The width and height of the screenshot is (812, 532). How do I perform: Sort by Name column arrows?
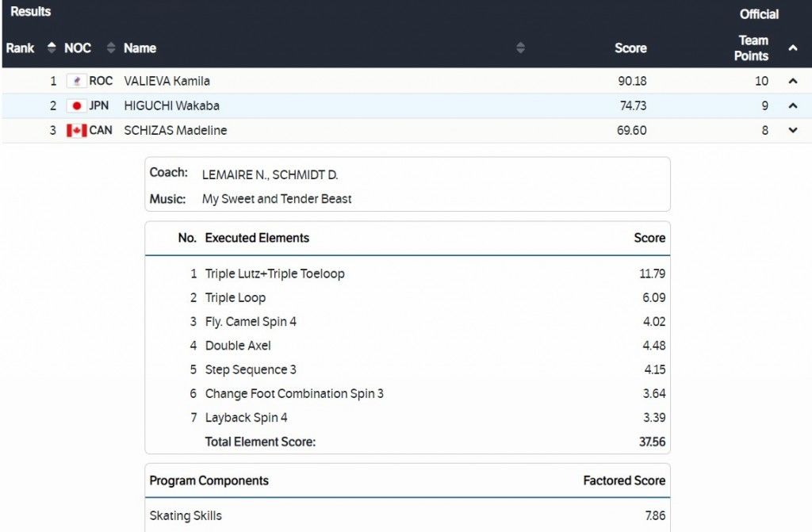click(520, 48)
